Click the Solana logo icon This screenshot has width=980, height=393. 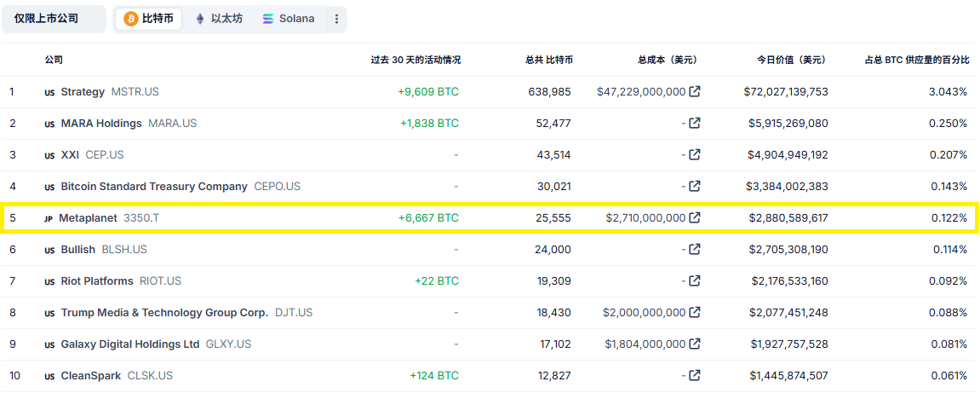pos(268,19)
